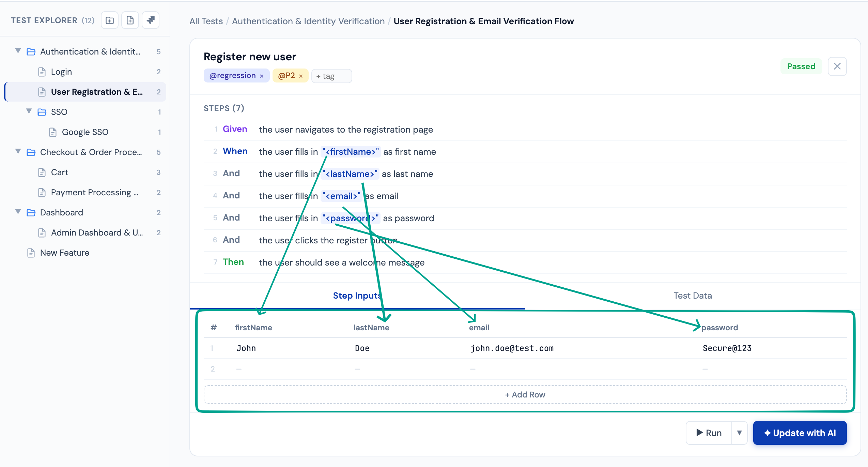The image size is (868, 467).
Task: Open the Run options dropdown arrow
Action: (x=739, y=433)
